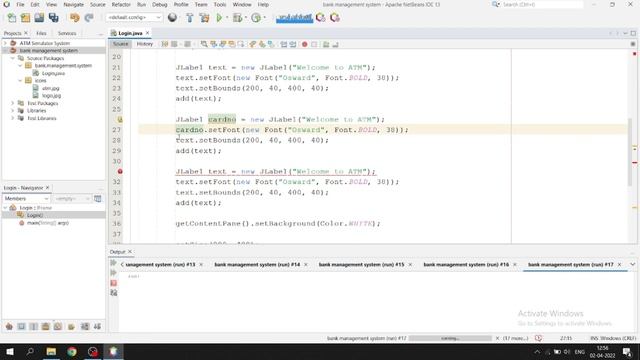Image resolution: width=640 pixels, height=360 pixels.
Task: Click the Source view button
Action: point(120,44)
